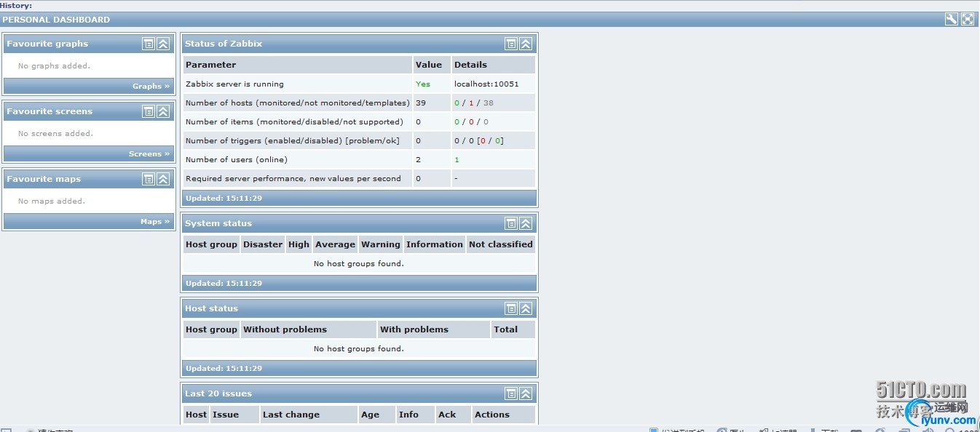Open menu icon of Favourite screens widget
This screenshot has height=432, width=980.
[149, 111]
